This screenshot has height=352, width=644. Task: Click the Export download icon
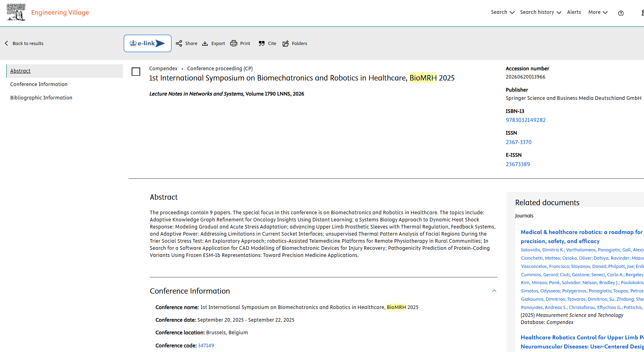(205, 43)
